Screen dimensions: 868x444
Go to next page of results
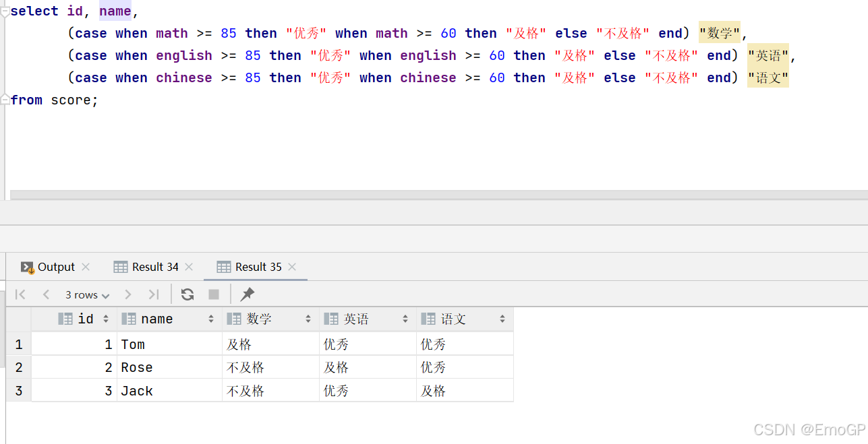[x=128, y=294]
